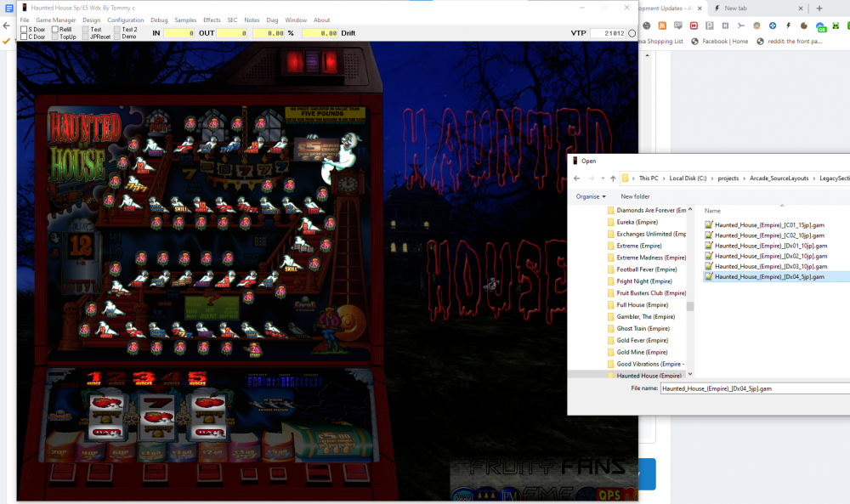
Task: Click the Drift value field
Action: coord(320,33)
